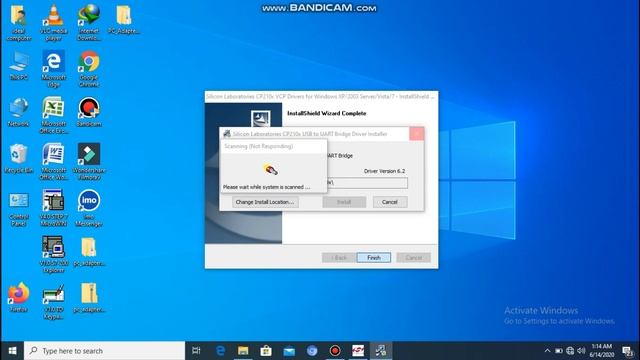
Task: Select the active driver installer taskbar icon
Action: pyautogui.click(x=381, y=351)
